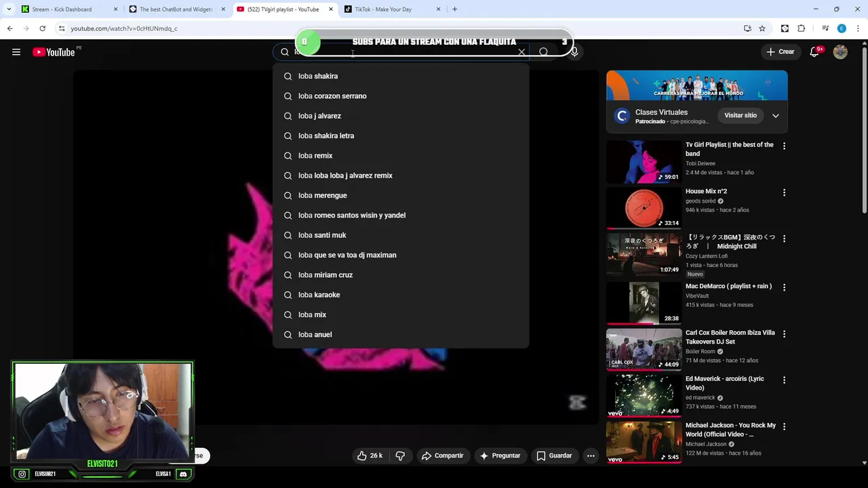Open the YouTube account avatar menu
This screenshot has width=868, height=488.
(840, 52)
